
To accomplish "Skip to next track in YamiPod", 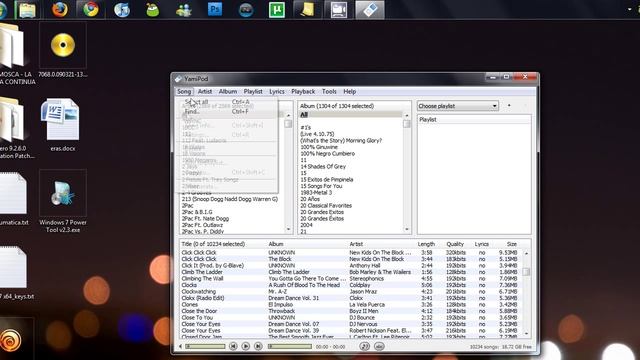I will [x=258, y=346].
